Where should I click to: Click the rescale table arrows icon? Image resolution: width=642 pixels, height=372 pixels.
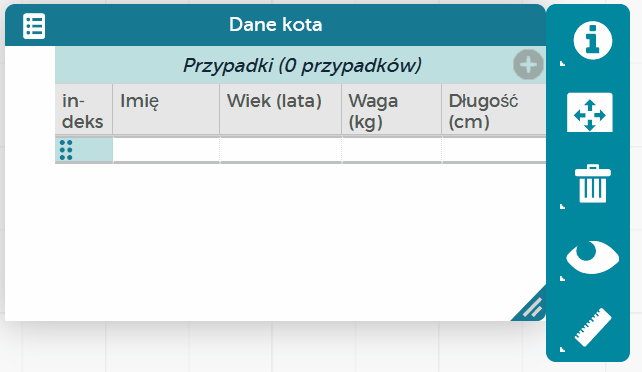click(x=590, y=113)
